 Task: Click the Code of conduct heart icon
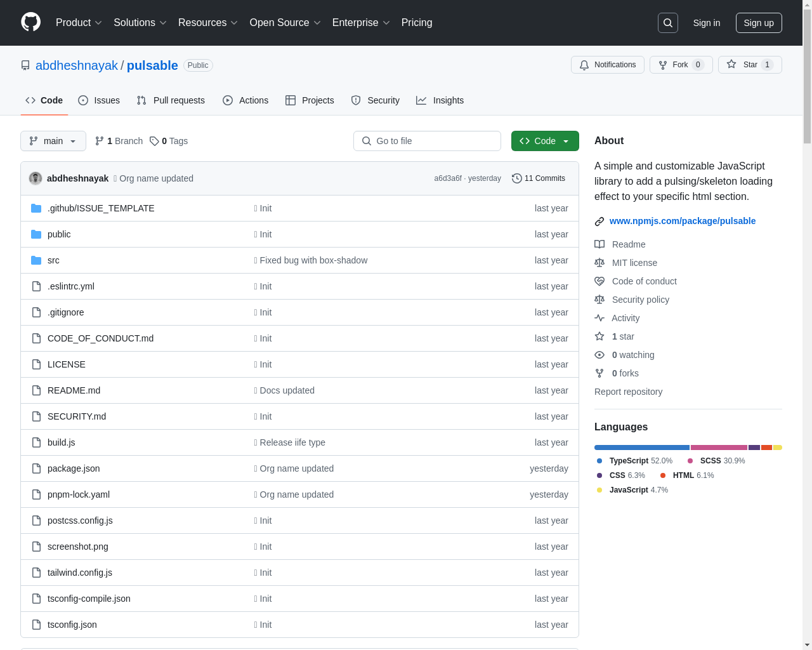point(599,281)
